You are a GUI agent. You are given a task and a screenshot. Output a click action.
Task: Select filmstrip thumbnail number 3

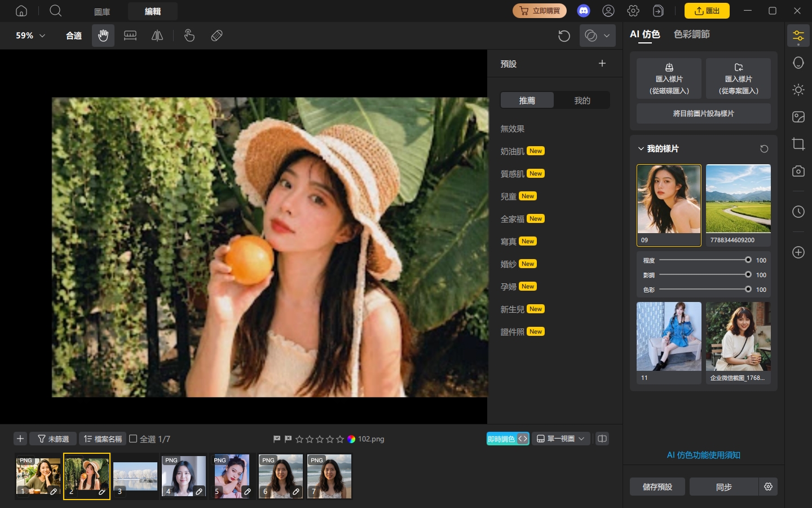(x=135, y=476)
